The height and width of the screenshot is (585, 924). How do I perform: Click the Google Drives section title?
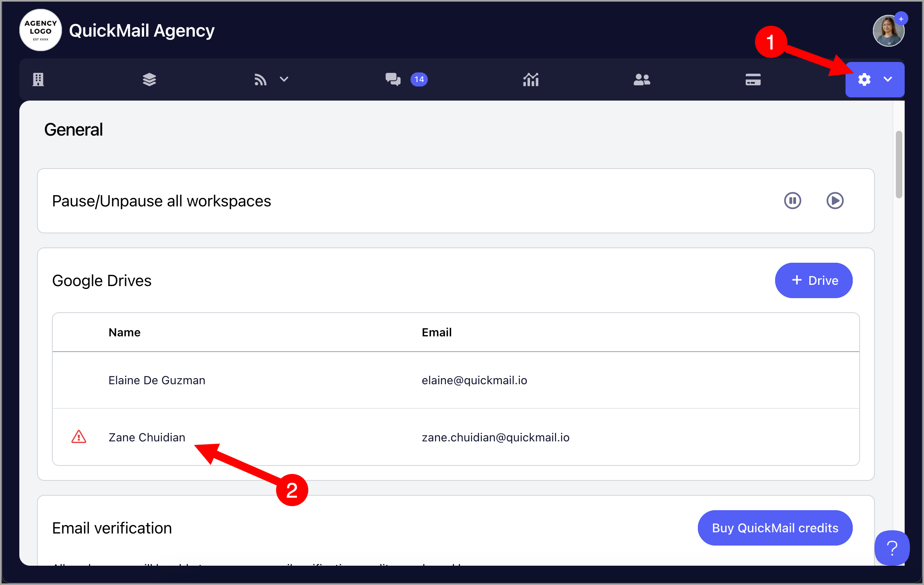pos(102,281)
